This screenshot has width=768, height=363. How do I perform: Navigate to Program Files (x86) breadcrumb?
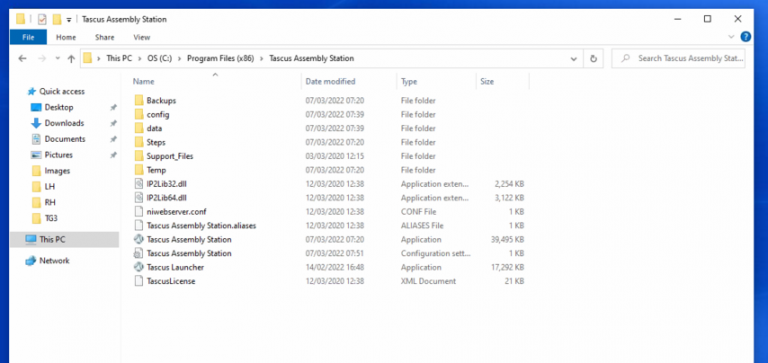(220, 58)
